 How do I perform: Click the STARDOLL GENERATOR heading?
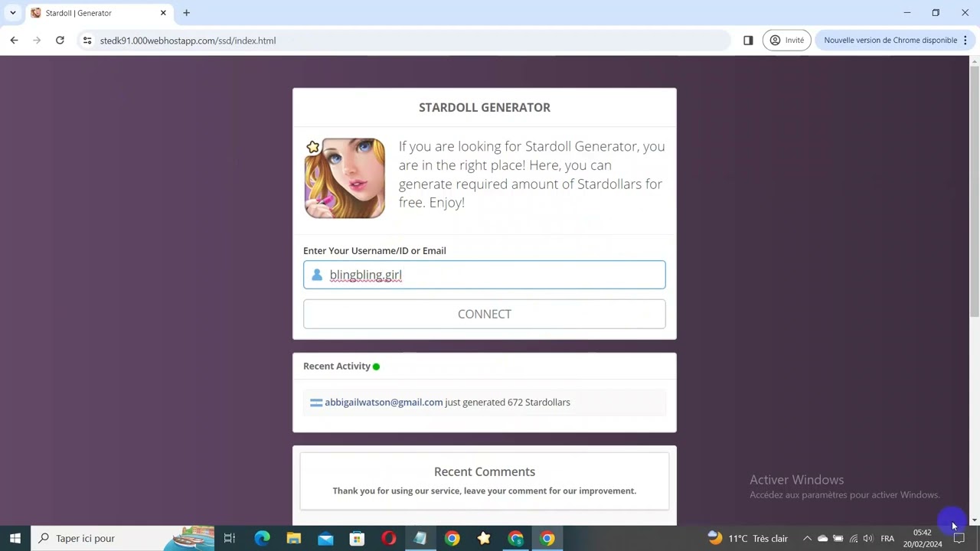(x=485, y=107)
